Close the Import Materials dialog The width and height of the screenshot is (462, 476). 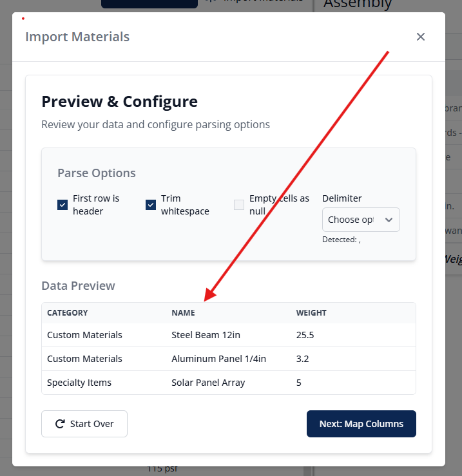coord(421,37)
